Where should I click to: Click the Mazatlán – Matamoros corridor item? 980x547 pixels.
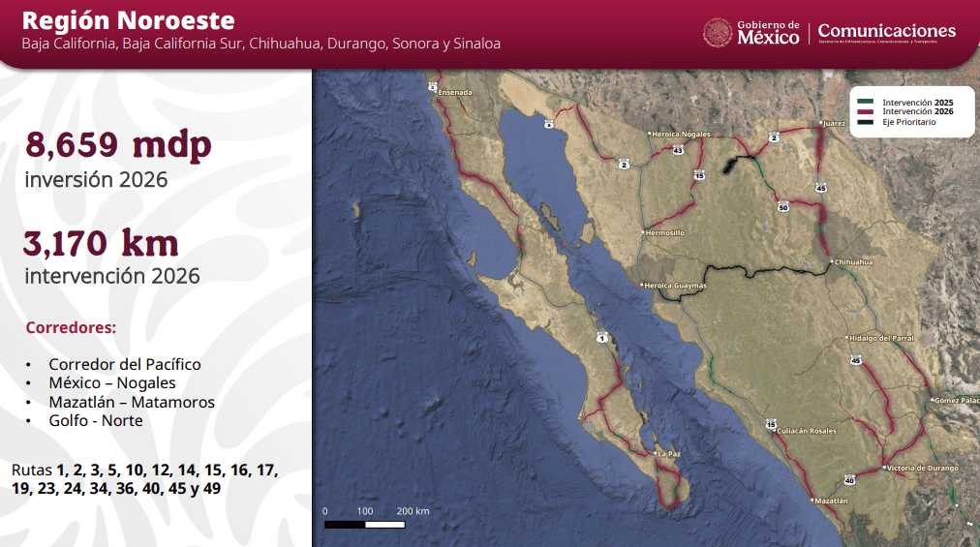(132, 402)
